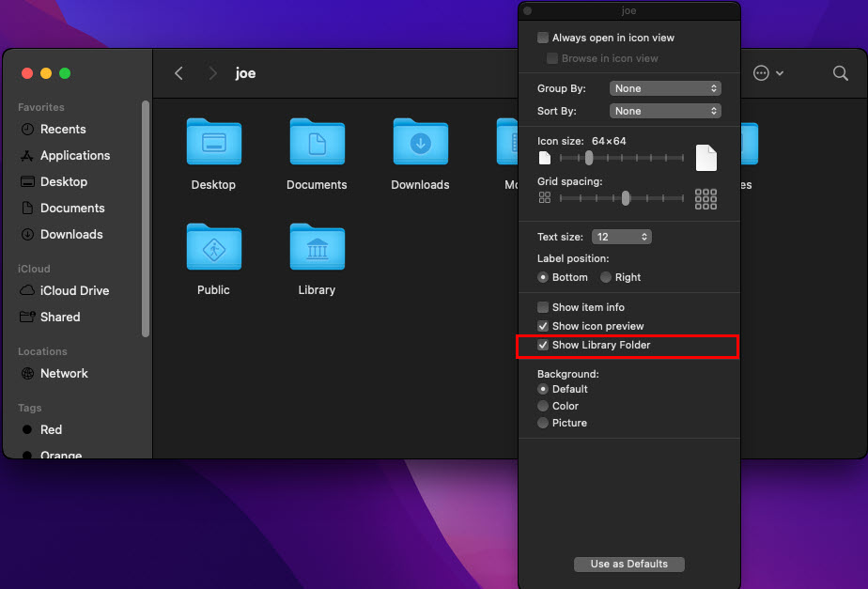
Task: Open the Sort By dropdown
Action: [x=665, y=111]
